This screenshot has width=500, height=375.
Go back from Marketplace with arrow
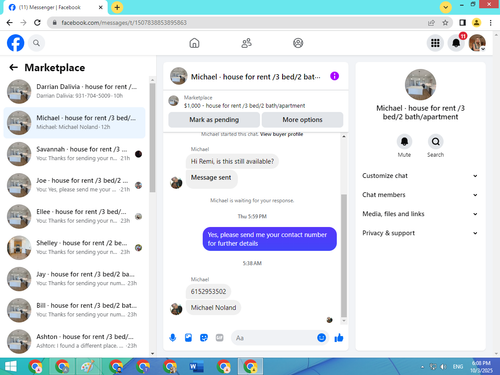pos(13,68)
